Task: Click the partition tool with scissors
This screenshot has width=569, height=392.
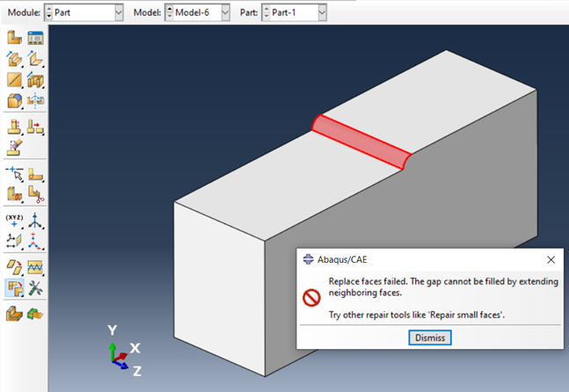Action: (x=35, y=194)
